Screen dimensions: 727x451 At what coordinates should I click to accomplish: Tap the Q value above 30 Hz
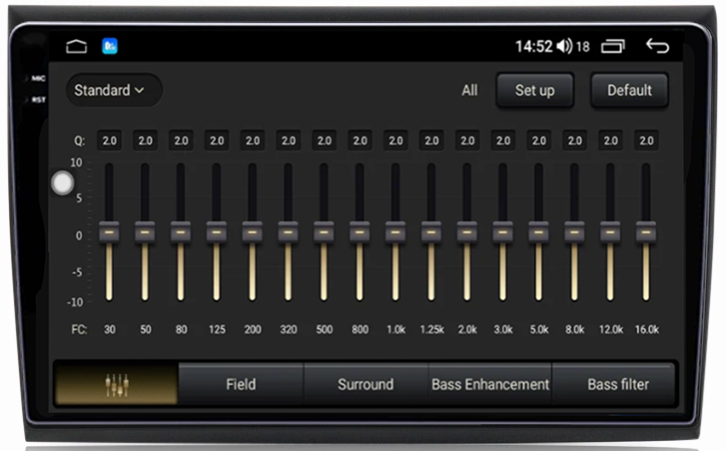coord(109,140)
